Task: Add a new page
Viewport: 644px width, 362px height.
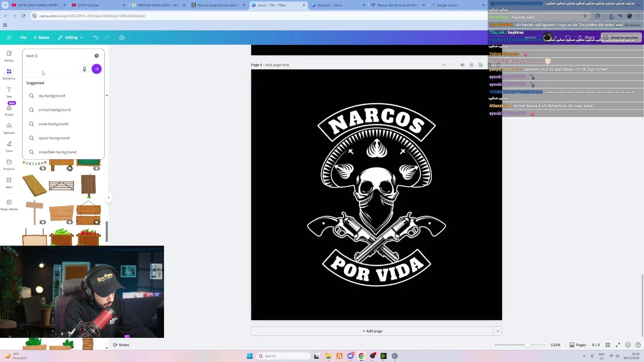Action: tap(372, 331)
